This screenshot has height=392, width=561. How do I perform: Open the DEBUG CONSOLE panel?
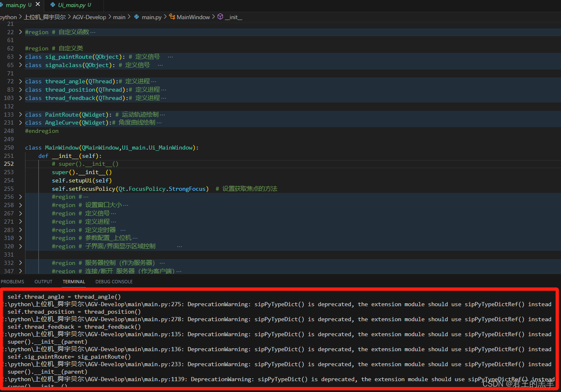113,282
